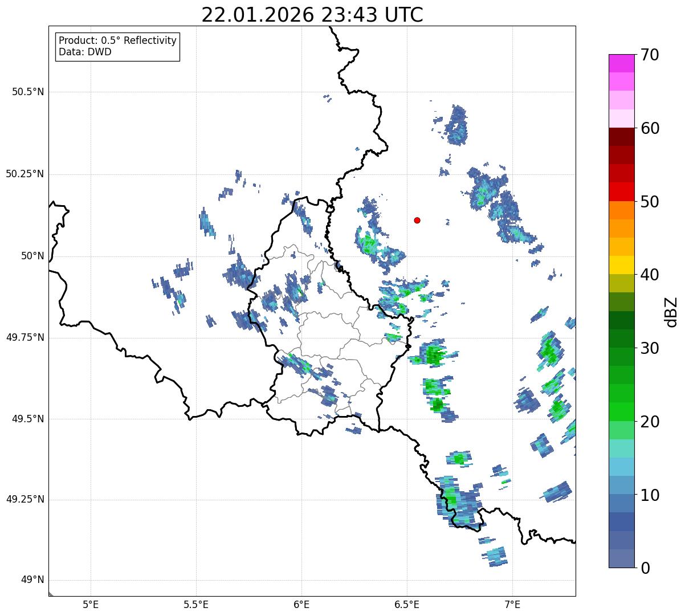
Task: Click the timestamp title 22.01.2026 23:43 UTC
Action: (312, 15)
